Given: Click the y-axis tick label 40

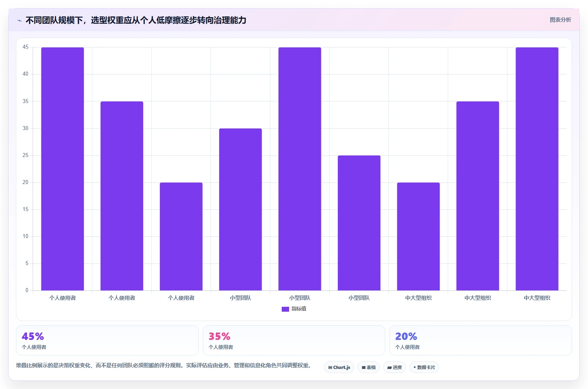Looking at the screenshot, I should [25, 74].
